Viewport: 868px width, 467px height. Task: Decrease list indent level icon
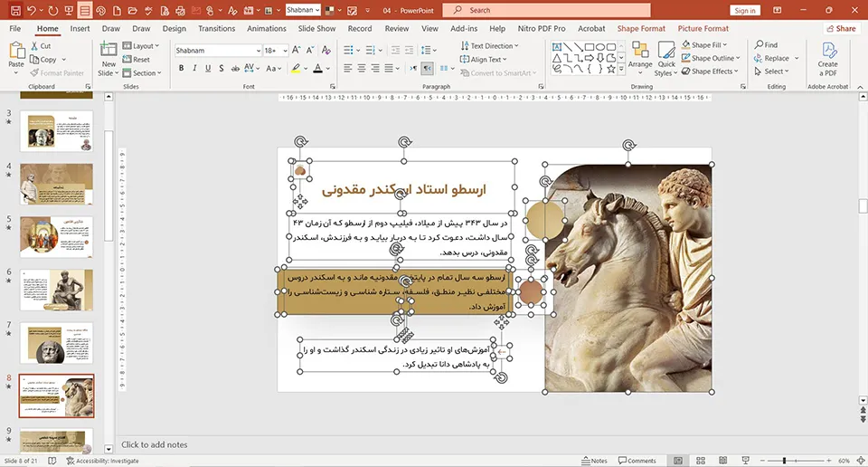click(395, 51)
